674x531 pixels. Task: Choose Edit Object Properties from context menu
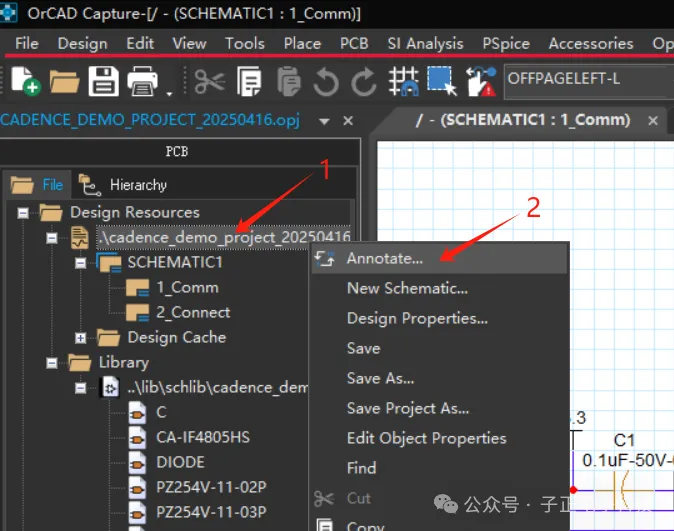439,438
